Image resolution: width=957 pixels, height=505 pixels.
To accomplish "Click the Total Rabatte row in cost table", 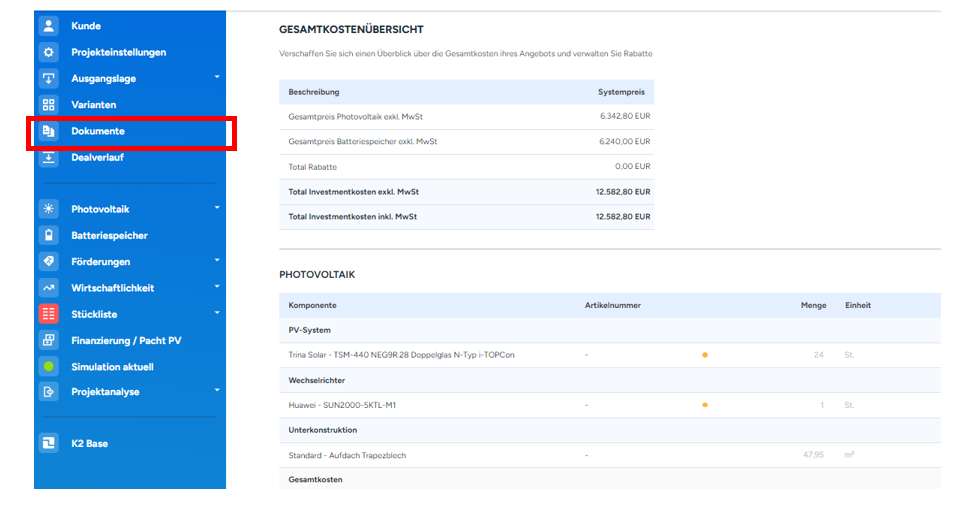I will [x=466, y=167].
